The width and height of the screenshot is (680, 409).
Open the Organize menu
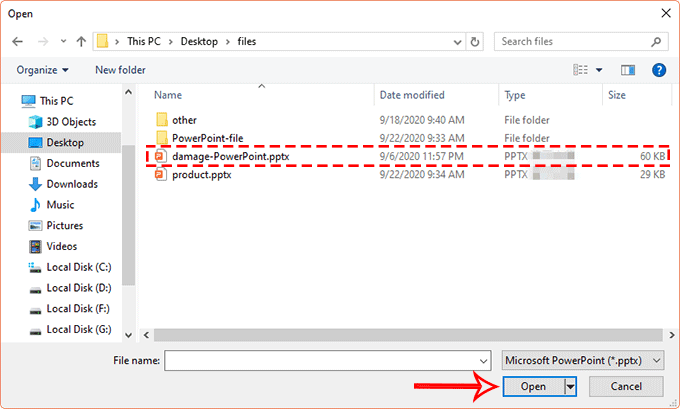pos(42,70)
